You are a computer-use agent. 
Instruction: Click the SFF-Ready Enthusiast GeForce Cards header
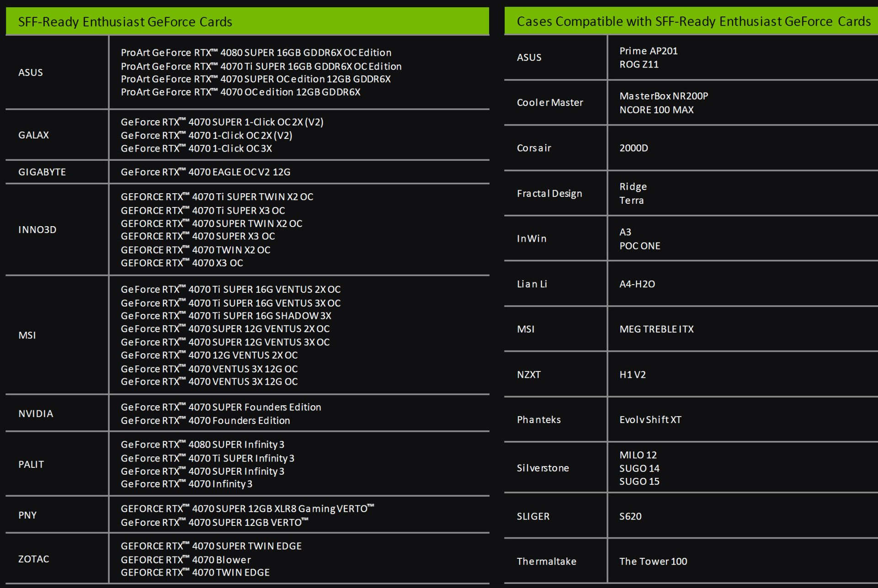[125, 22]
